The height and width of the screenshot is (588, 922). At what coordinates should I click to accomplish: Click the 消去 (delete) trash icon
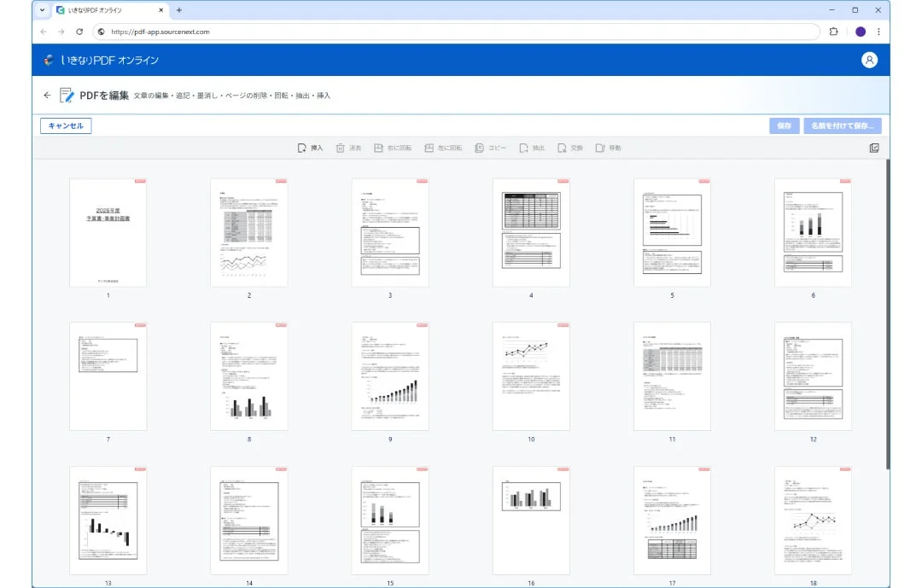(341, 148)
